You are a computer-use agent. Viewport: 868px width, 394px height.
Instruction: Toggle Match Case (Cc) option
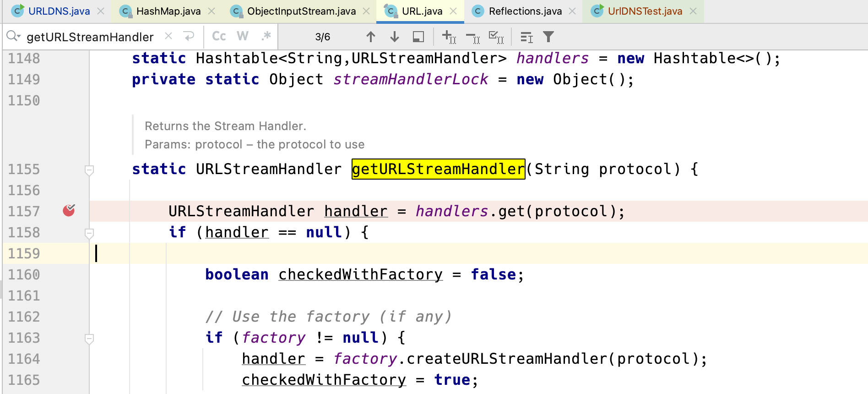219,36
